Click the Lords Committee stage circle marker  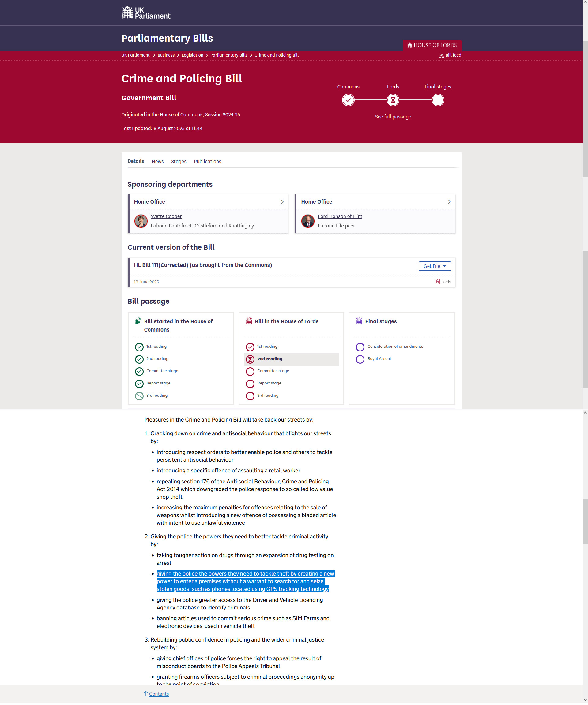coord(250,371)
